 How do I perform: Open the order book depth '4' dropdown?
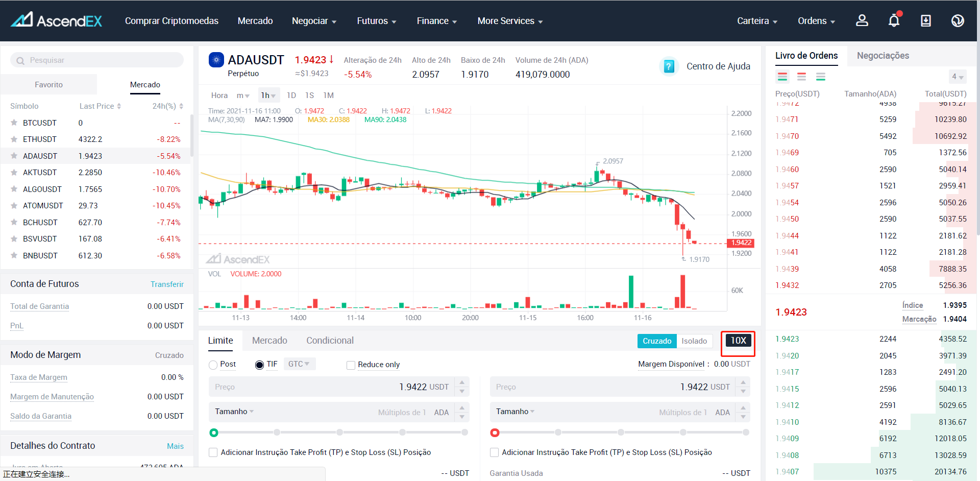click(957, 77)
